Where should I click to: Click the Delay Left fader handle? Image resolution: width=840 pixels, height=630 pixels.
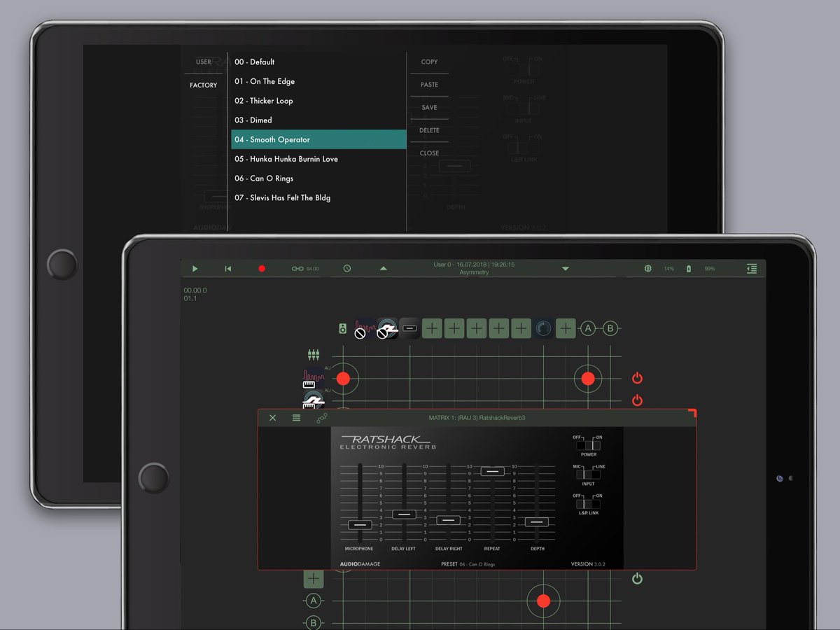tap(405, 514)
